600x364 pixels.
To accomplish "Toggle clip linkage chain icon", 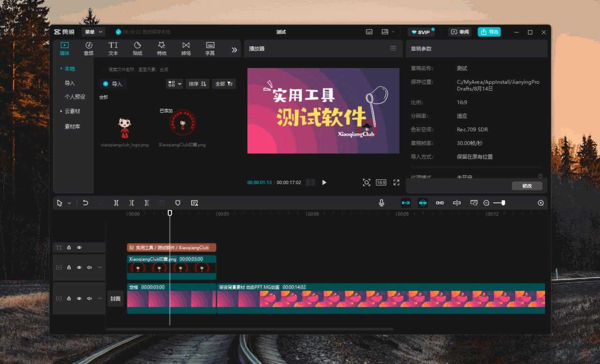I will tap(440, 203).
